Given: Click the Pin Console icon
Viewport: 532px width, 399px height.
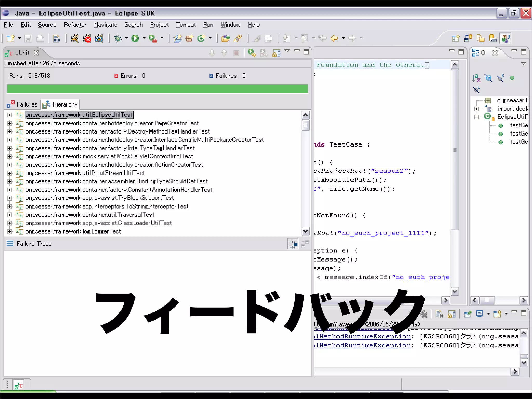Looking at the screenshot, I should 468,314.
